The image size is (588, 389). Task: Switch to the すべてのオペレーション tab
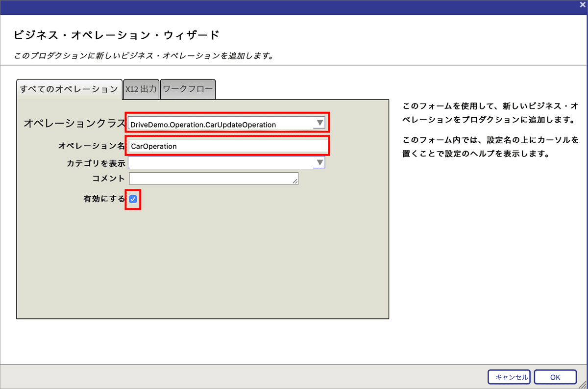[69, 89]
